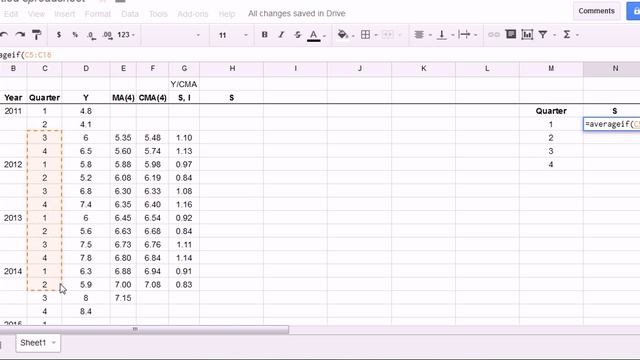The image size is (640, 360).
Task: Expand the text color dropdown arrow
Action: tap(324, 36)
